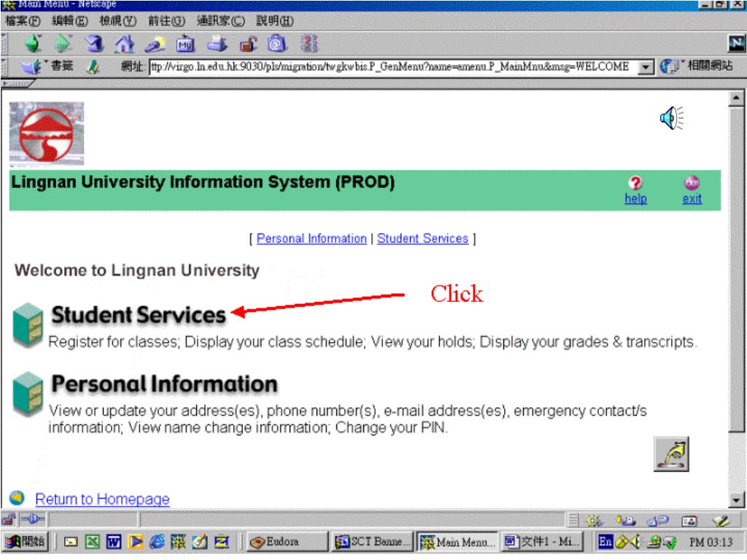
Task: Open Mailbox from the component bar
Action: 625,521
